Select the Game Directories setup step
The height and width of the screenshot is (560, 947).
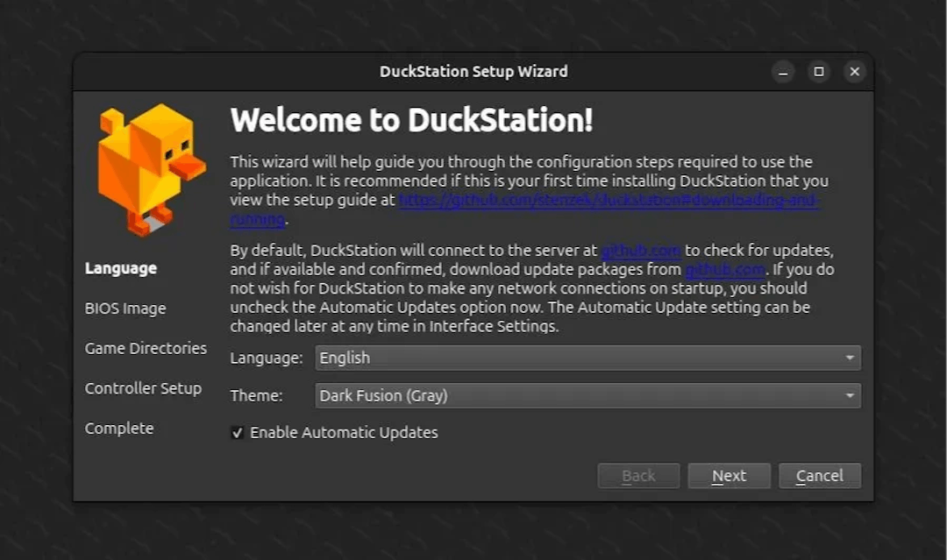(145, 348)
